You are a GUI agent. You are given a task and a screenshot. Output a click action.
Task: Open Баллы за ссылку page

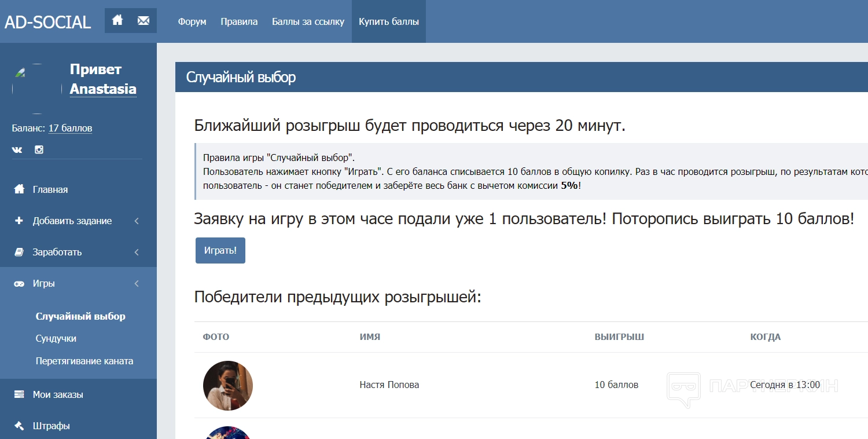pos(308,21)
